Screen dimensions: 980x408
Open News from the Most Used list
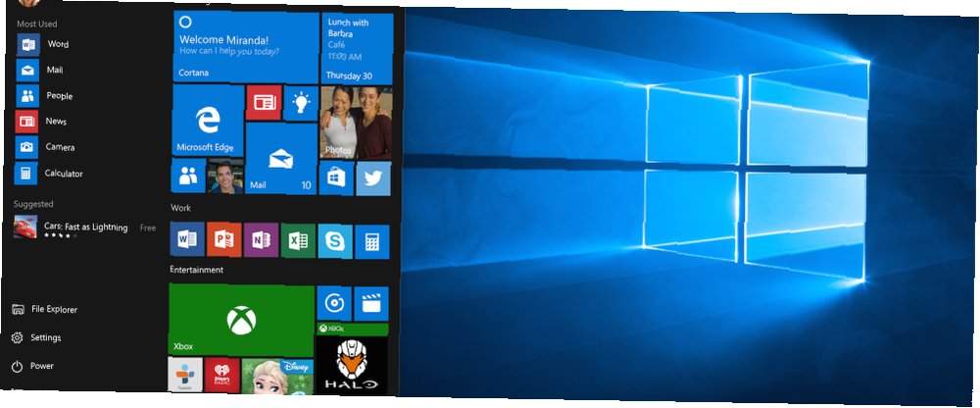pyautogui.click(x=42, y=122)
